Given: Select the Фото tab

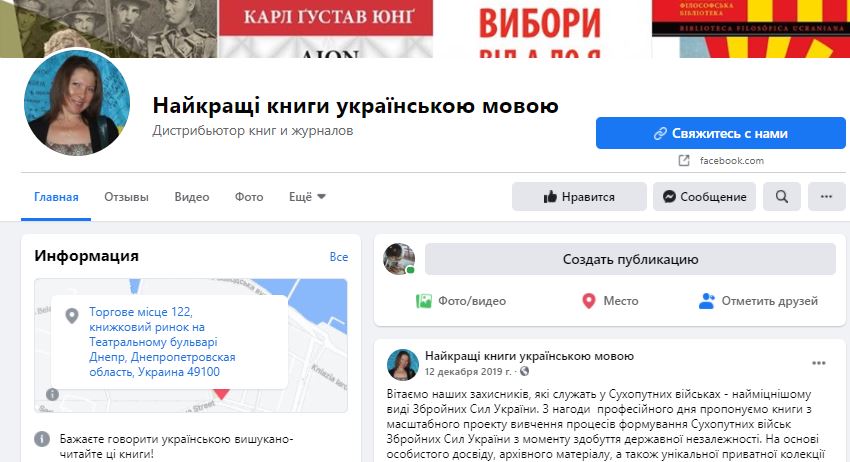Looking at the screenshot, I should coord(249,197).
